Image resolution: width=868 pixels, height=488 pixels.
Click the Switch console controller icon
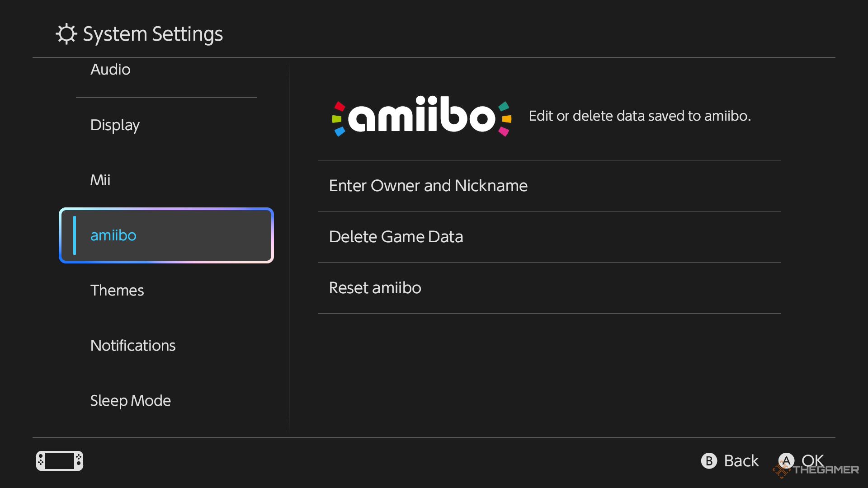[x=60, y=461]
